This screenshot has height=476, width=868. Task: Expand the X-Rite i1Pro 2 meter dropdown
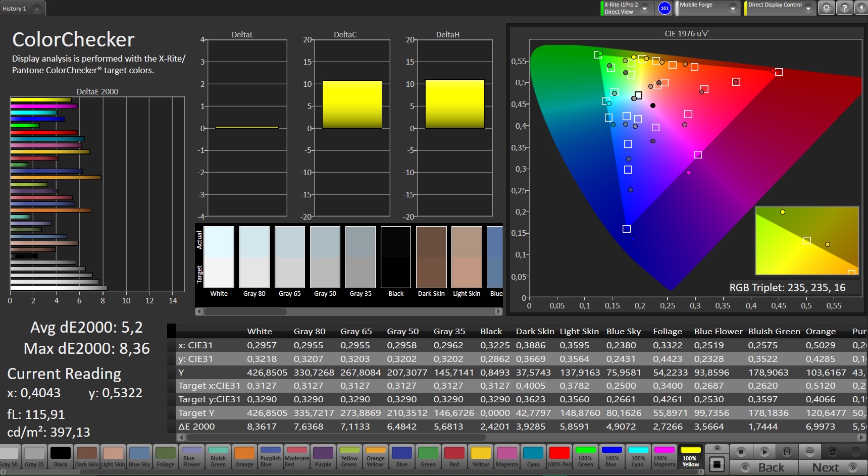coord(644,9)
